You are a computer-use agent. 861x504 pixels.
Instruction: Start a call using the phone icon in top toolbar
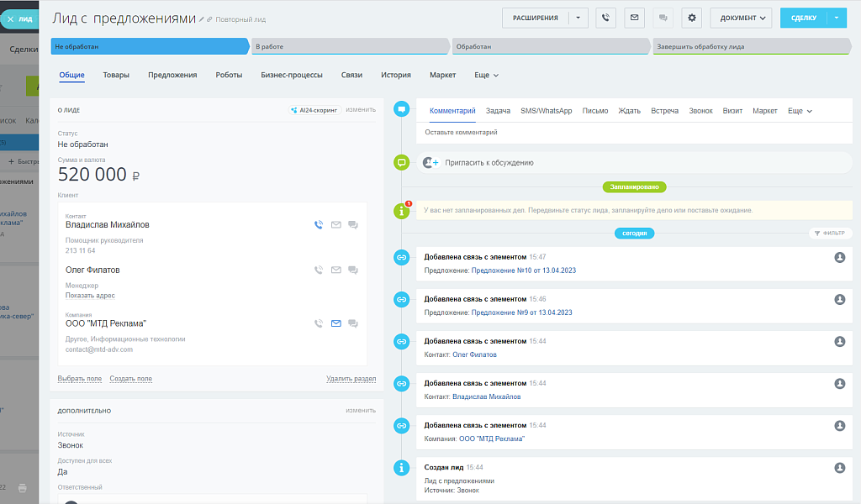(x=605, y=17)
